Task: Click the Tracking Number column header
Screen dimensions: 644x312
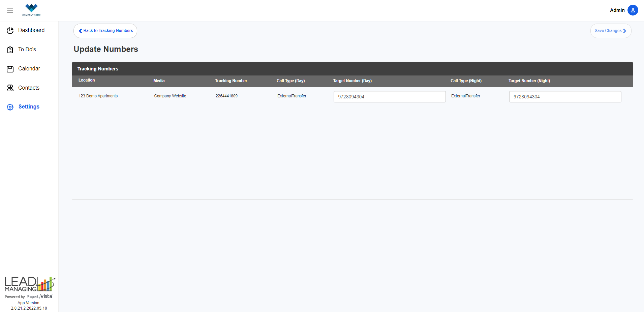Action: pos(231,81)
